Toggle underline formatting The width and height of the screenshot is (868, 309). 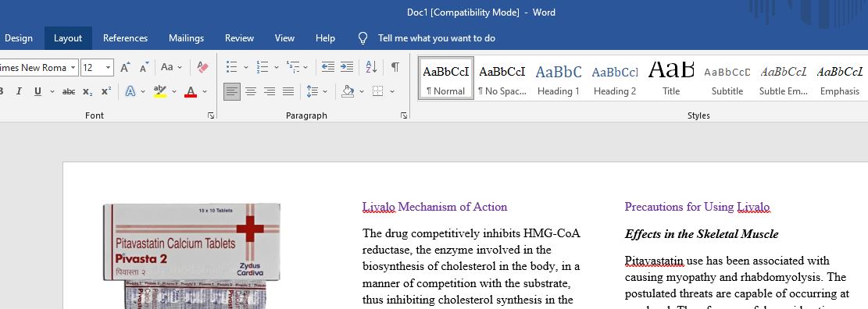[x=38, y=92]
